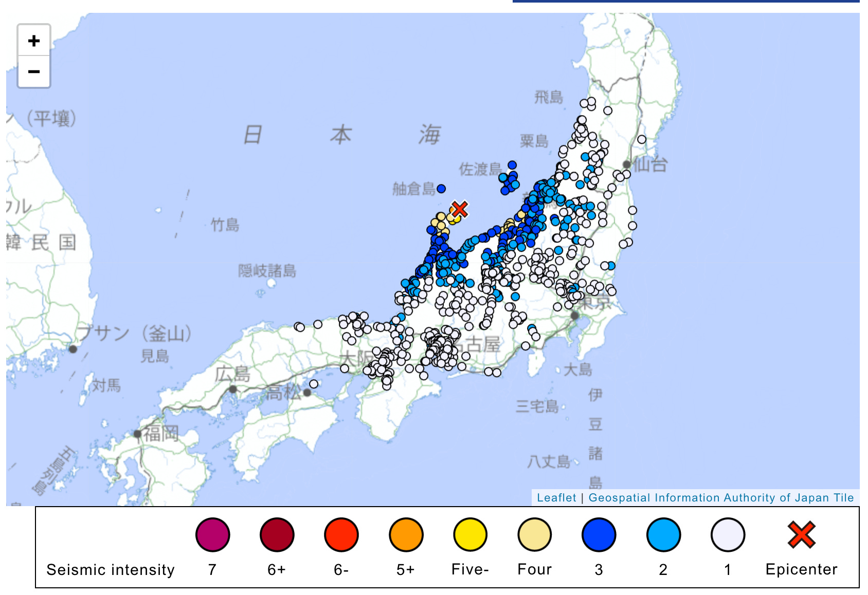The height and width of the screenshot is (595, 868).
Task: Zoom out using the minus control
Action: [33, 72]
